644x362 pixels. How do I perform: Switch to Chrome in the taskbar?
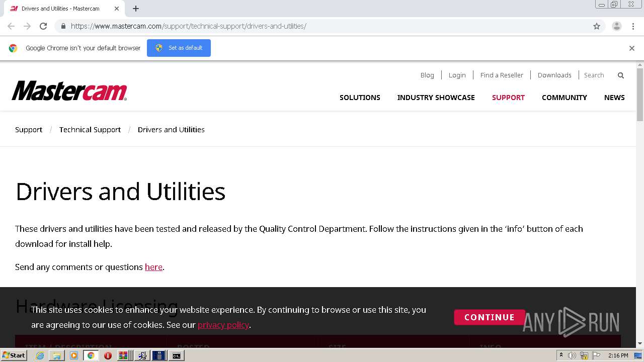point(91,355)
